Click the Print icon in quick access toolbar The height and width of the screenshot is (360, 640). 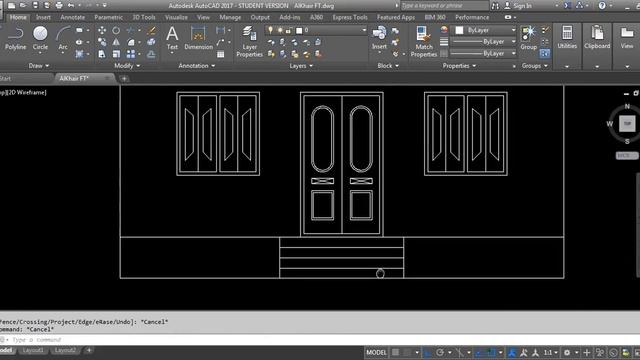[59, 6]
